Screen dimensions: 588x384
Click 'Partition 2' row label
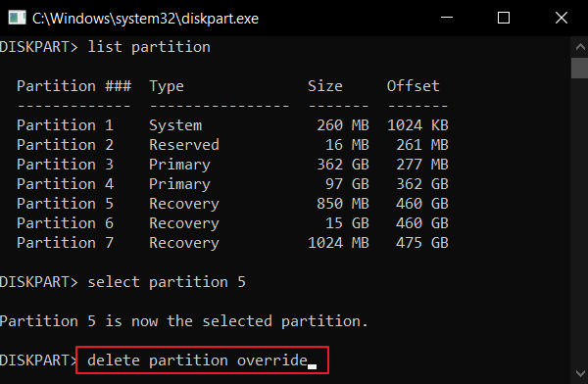click(x=66, y=145)
